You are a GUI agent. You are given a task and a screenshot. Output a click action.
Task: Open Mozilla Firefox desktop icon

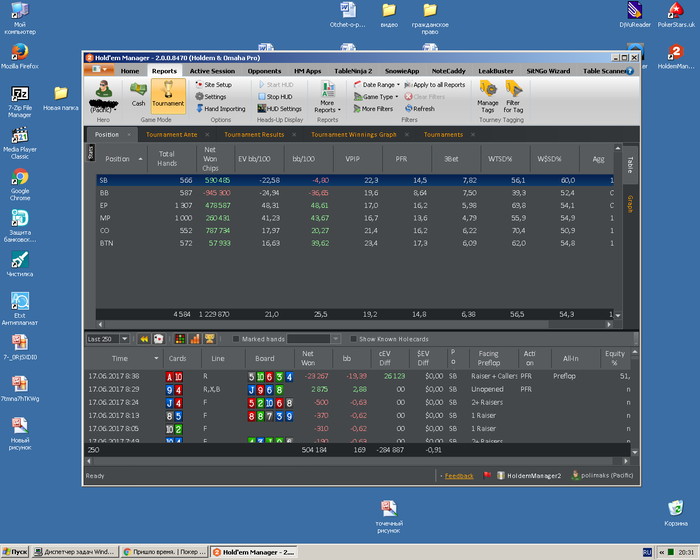click(x=20, y=57)
